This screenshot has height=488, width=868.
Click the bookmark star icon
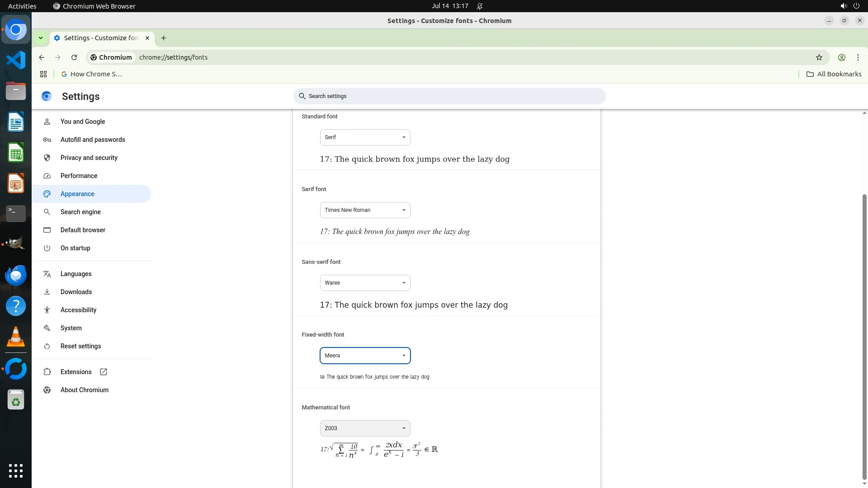(819, 57)
